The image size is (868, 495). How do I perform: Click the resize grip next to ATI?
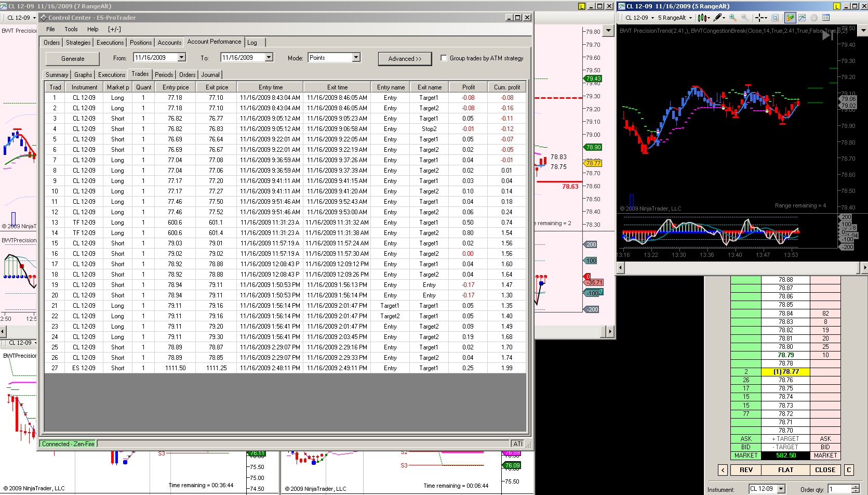pos(529,445)
